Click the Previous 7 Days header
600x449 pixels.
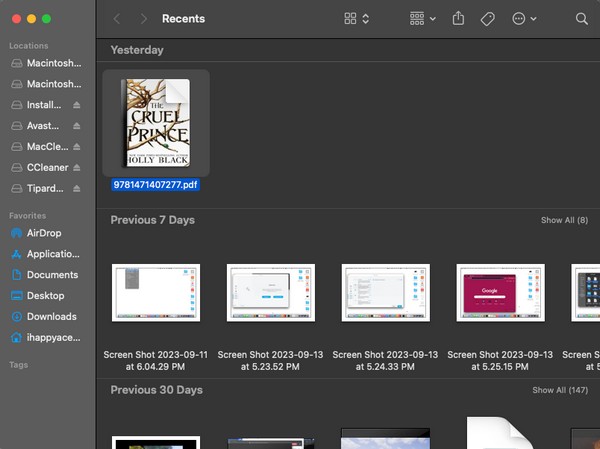tap(153, 220)
